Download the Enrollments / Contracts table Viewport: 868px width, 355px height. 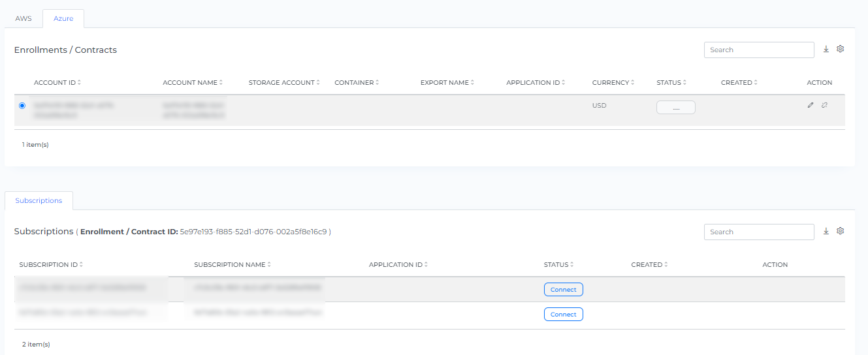pyautogui.click(x=826, y=49)
